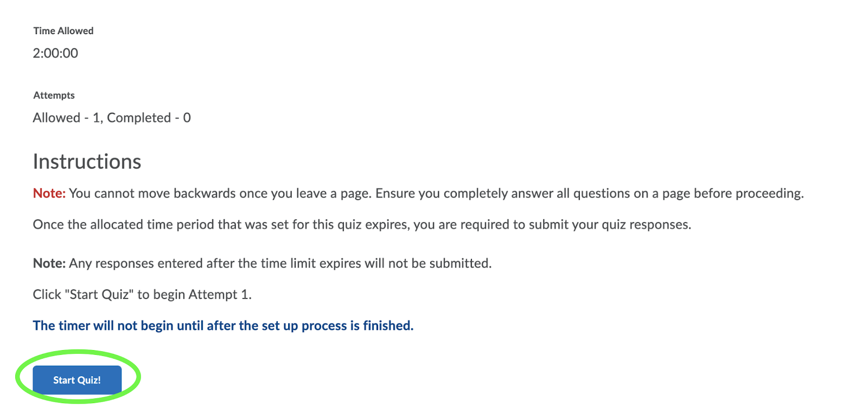The width and height of the screenshot is (868, 407).
Task: Select the Time Allowed label
Action: (x=63, y=31)
